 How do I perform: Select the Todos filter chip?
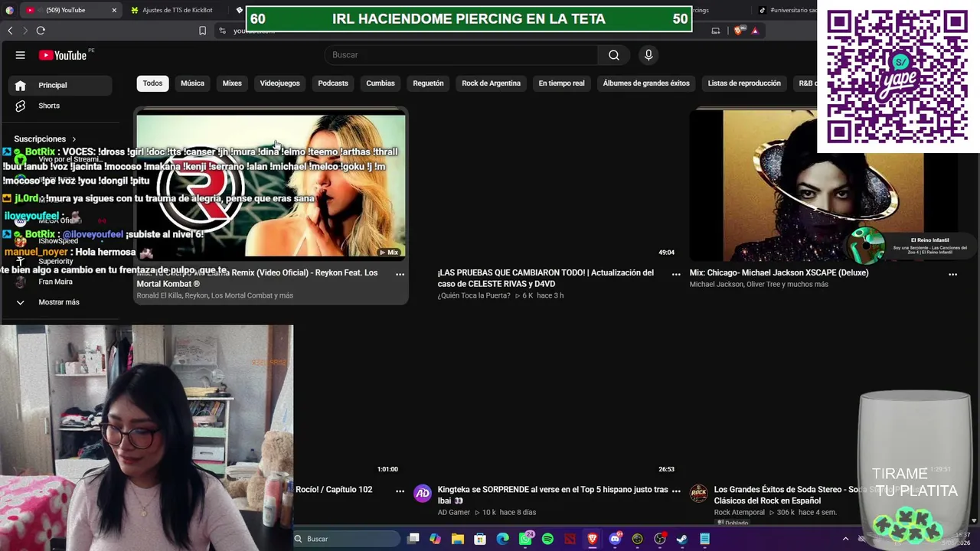(153, 83)
